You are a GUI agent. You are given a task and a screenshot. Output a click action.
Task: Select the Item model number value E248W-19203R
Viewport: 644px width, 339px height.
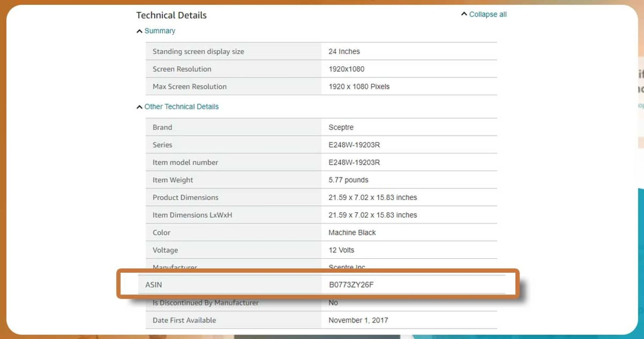tap(354, 162)
